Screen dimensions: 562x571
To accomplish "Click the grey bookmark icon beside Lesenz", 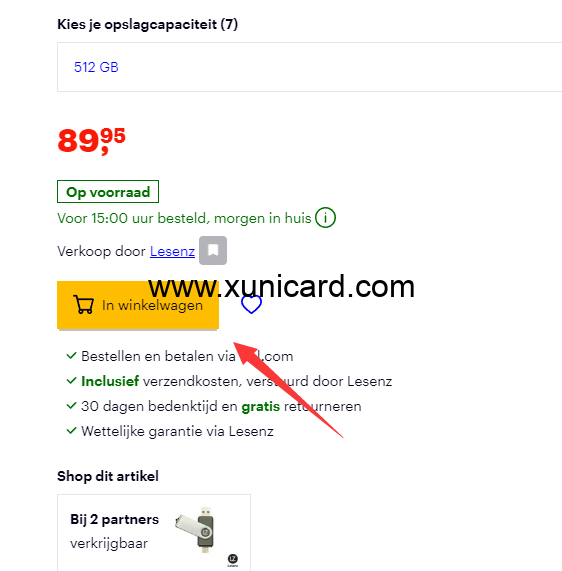I will [x=213, y=251].
